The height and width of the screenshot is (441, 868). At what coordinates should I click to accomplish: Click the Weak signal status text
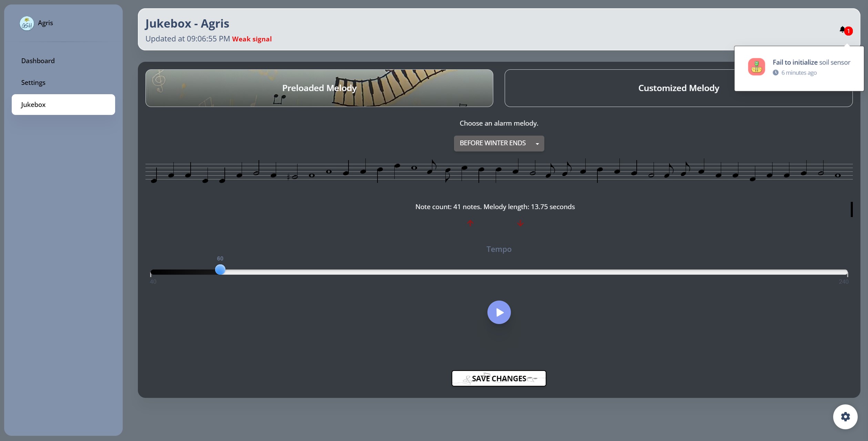(252, 39)
